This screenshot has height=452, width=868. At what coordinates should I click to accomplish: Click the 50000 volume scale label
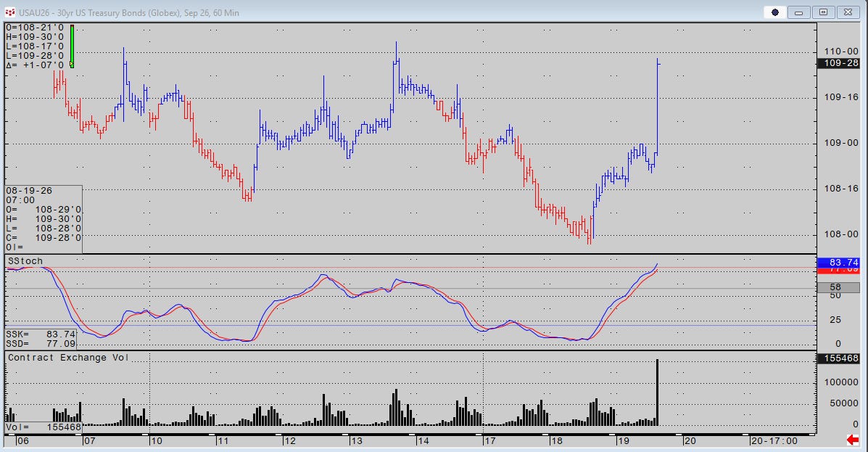843,403
